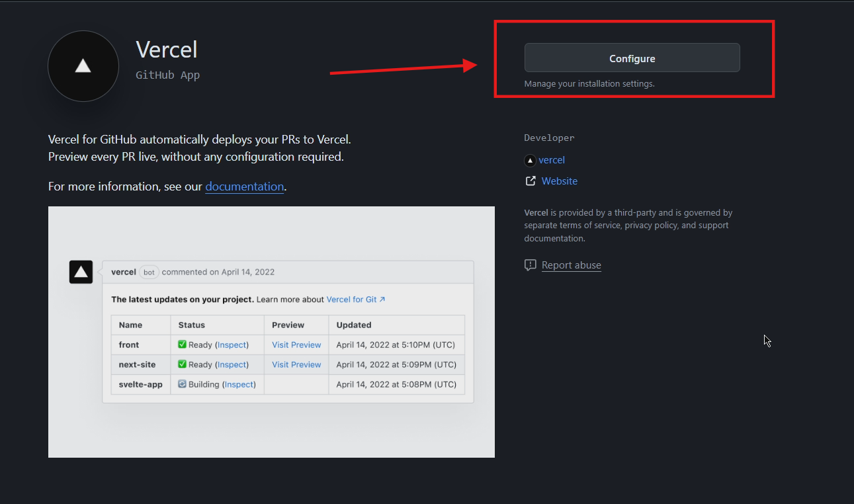Click 'Inspect' in the svelte-app row
This screenshot has width=854, height=504.
coord(239,384)
